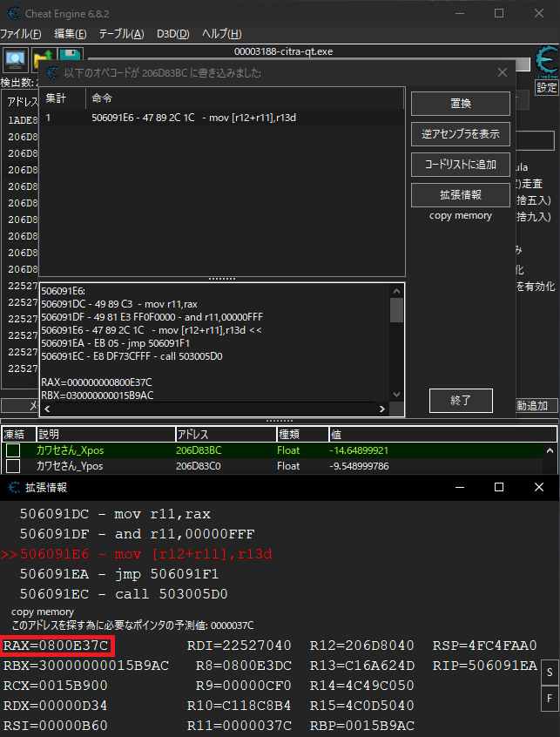Click right arrow of horizontal info scrollbar
This screenshot has width=560, height=737.
point(382,409)
